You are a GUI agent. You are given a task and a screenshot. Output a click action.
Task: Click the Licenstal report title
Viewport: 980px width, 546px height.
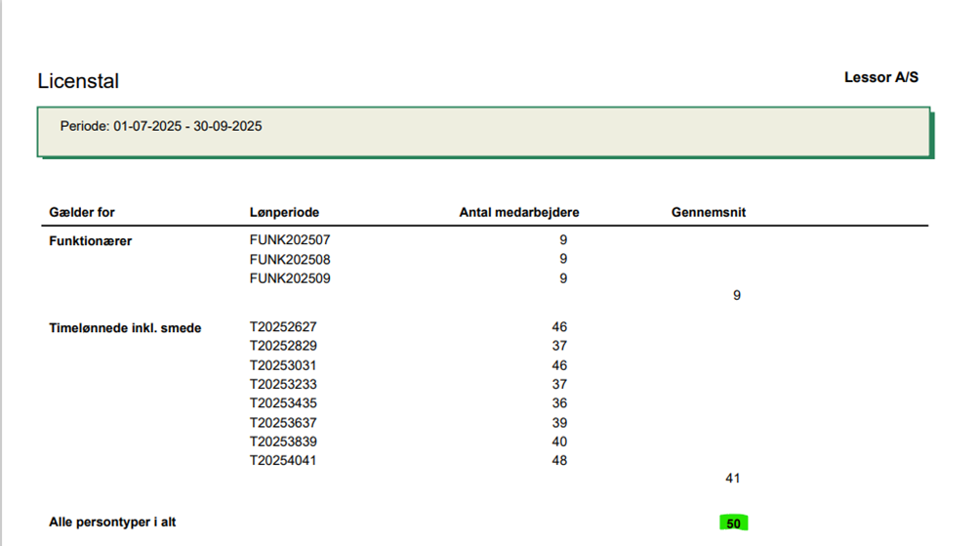[x=78, y=82]
